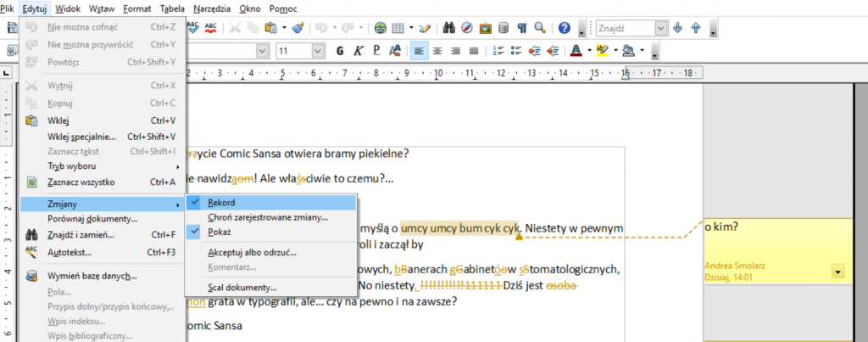Screen dimensions: 868x342
Task: Open the font size dropdown
Action: coord(316,51)
